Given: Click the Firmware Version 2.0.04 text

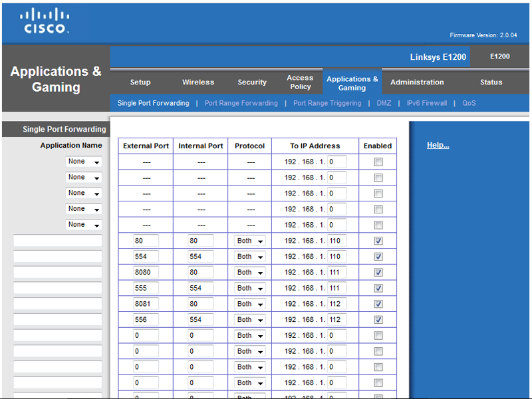Looking at the screenshot, I should (483, 35).
